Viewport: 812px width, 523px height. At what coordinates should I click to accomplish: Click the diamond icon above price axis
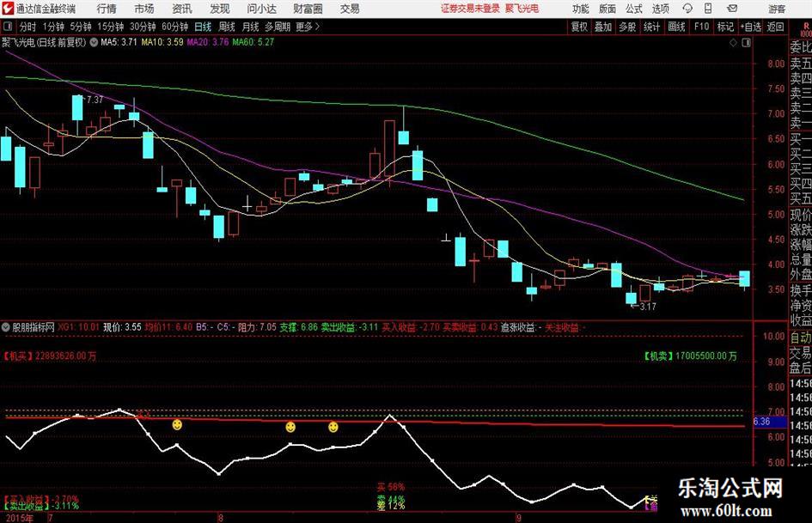click(x=733, y=42)
